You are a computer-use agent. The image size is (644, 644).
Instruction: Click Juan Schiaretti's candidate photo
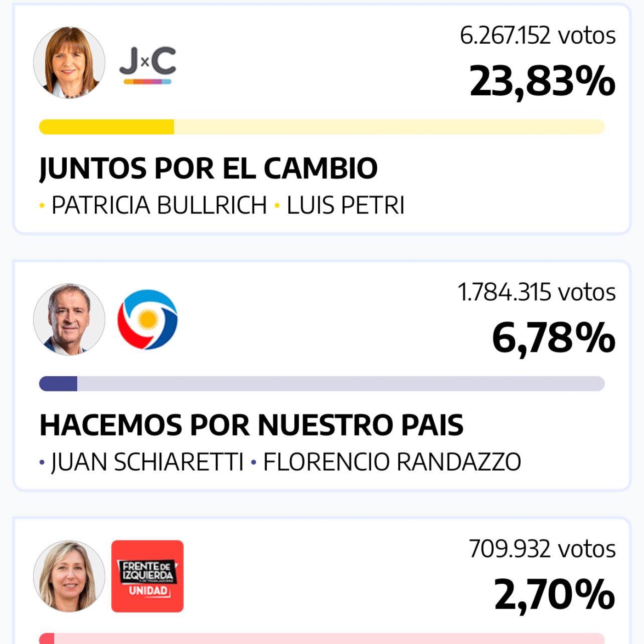[69, 319]
